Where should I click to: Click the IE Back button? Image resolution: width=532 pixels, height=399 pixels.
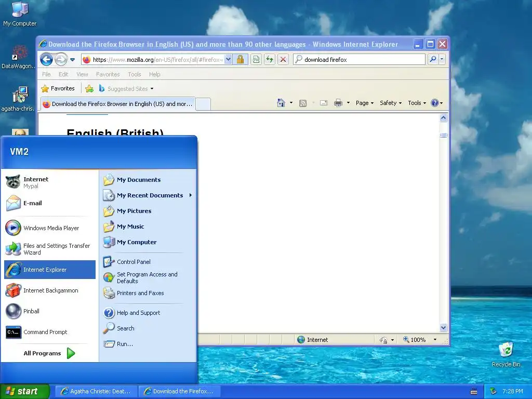click(x=46, y=60)
